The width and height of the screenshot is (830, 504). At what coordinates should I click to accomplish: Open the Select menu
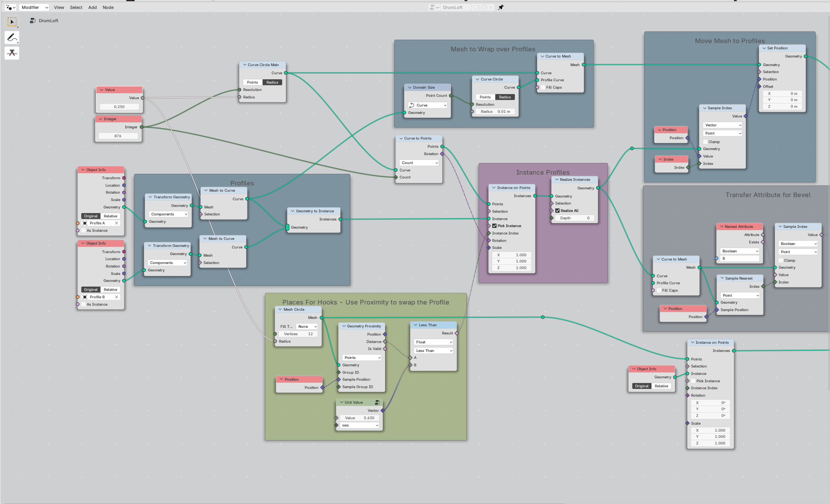click(76, 7)
